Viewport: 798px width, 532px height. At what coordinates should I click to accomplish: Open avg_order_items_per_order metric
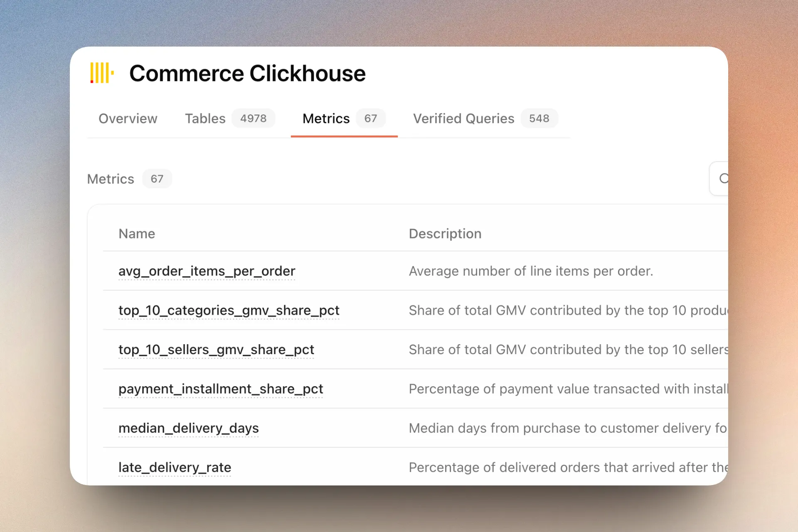pyautogui.click(x=207, y=271)
